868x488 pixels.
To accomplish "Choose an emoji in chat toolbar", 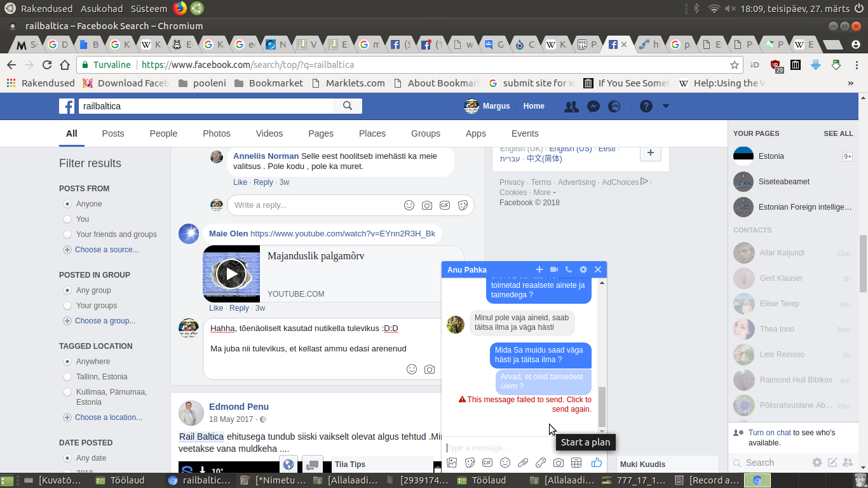I will click(505, 463).
